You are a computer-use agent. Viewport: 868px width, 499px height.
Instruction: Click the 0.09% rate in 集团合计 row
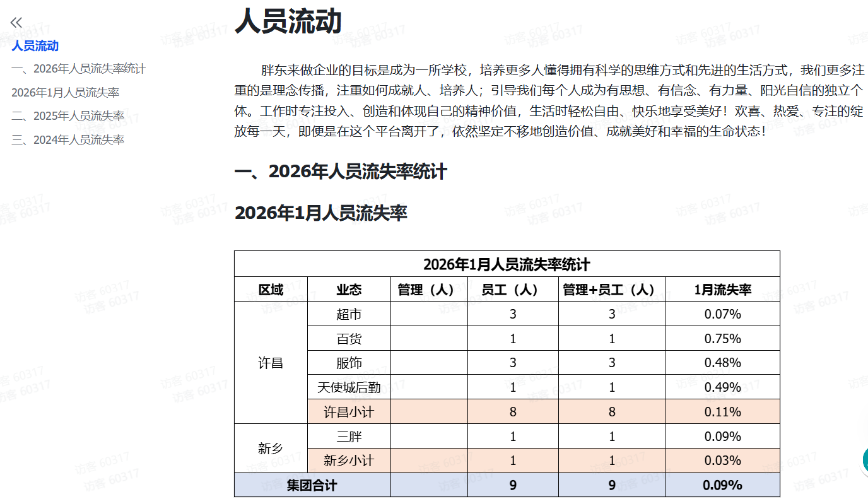coord(723,485)
